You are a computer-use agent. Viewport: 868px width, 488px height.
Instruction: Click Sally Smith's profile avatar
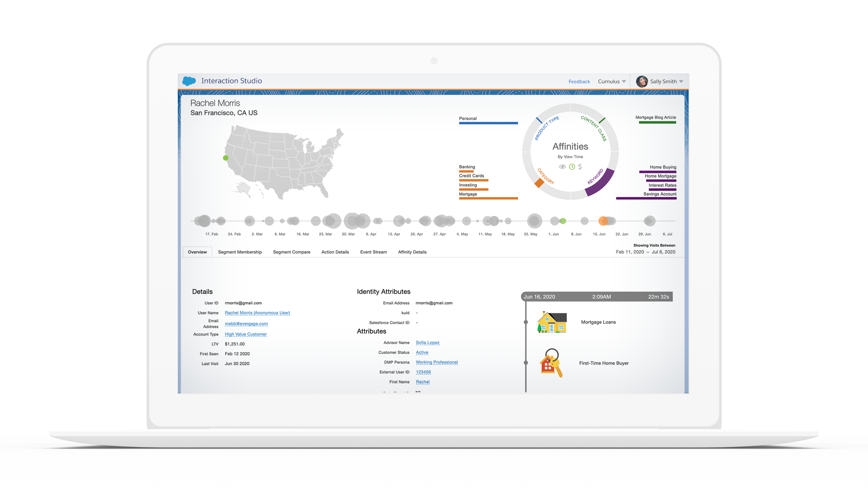click(642, 82)
